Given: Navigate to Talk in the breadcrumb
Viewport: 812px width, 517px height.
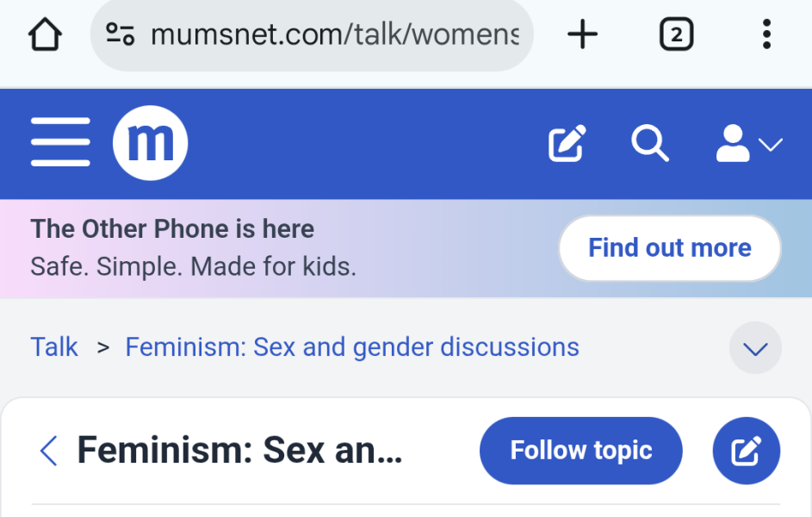Looking at the screenshot, I should pyautogui.click(x=54, y=346).
